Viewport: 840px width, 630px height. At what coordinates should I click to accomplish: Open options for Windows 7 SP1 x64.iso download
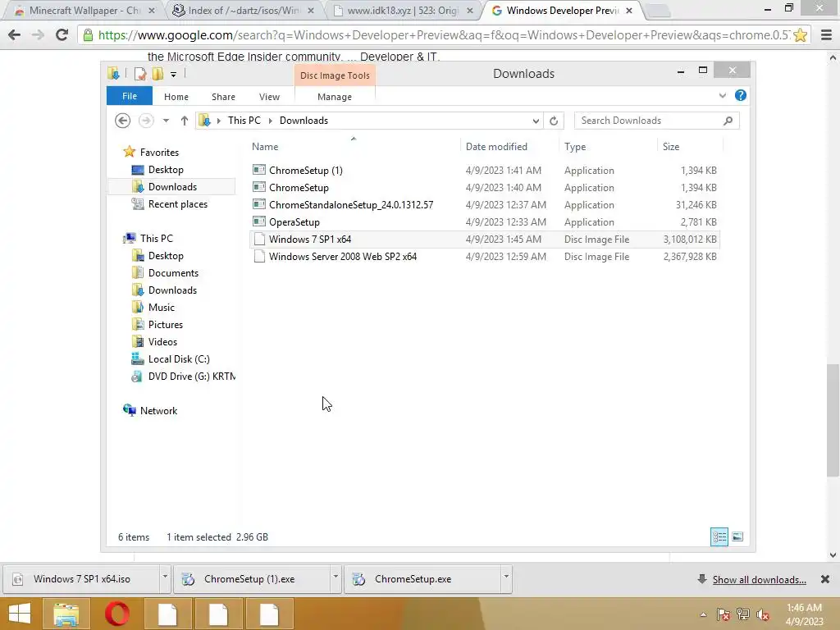point(165,577)
